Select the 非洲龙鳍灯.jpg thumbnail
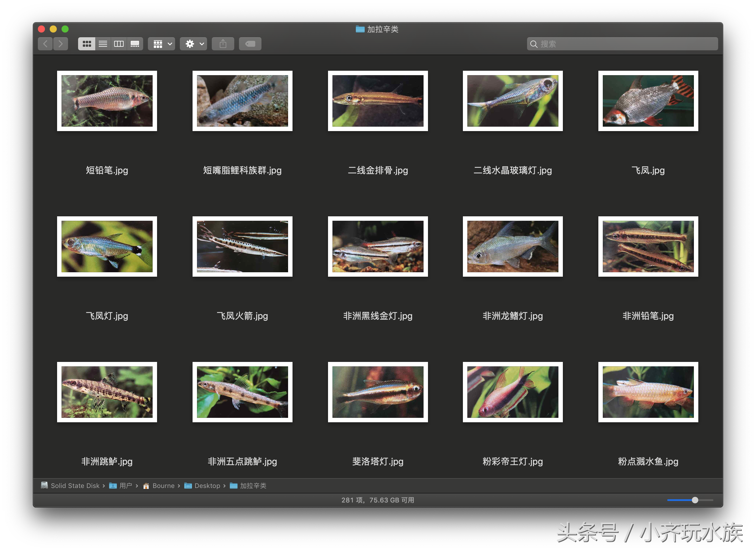Screen dimensions: 756x551 513,246
